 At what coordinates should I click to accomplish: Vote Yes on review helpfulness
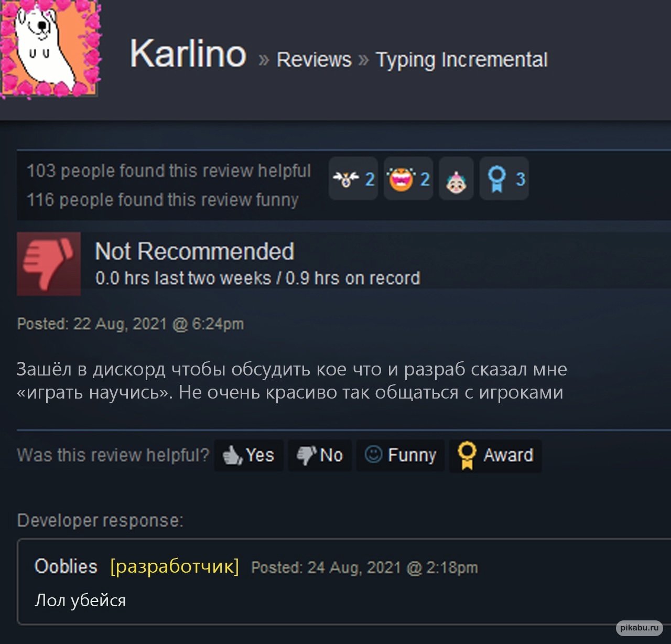249,455
